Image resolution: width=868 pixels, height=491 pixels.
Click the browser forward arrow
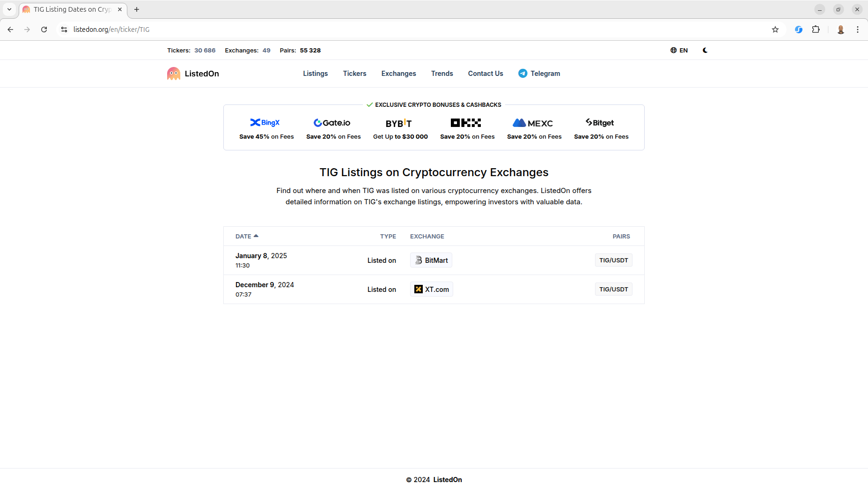click(x=27, y=30)
